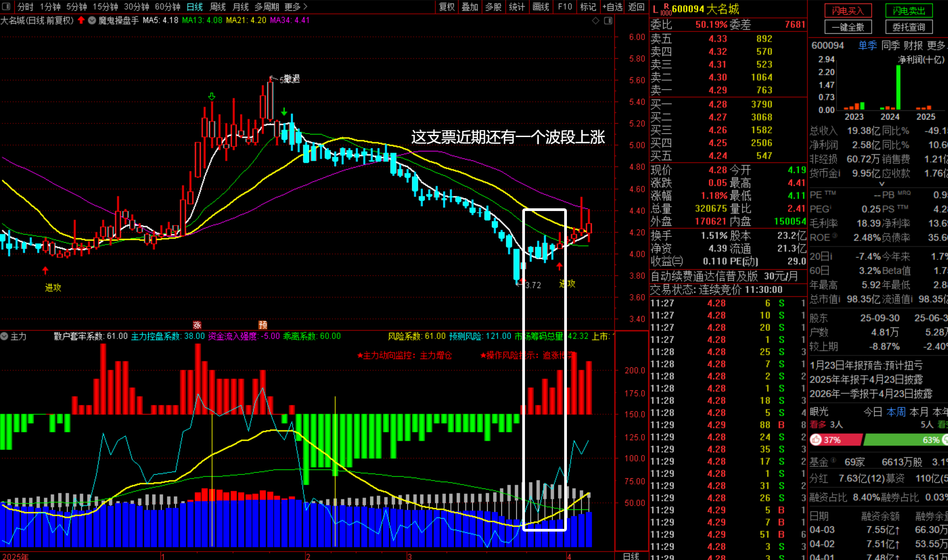Select 本周 in the 眼光 section
This screenshot has width=948, height=560.
click(896, 412)
